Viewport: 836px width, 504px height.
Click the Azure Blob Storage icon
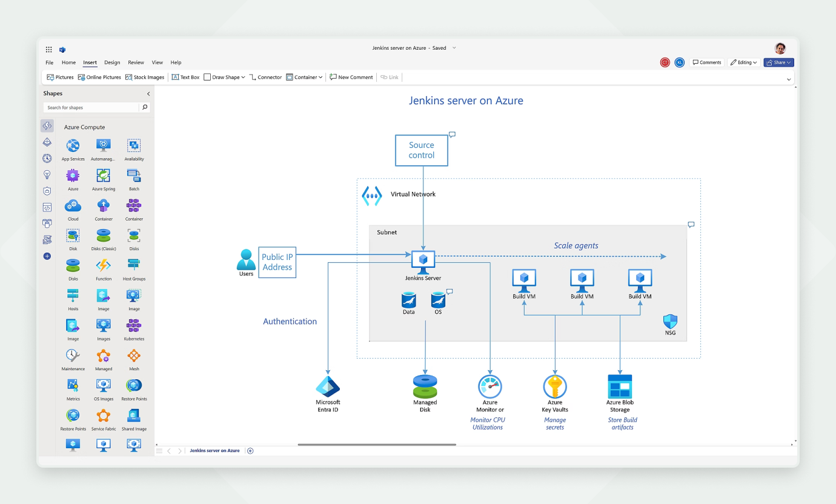(620, 386)
